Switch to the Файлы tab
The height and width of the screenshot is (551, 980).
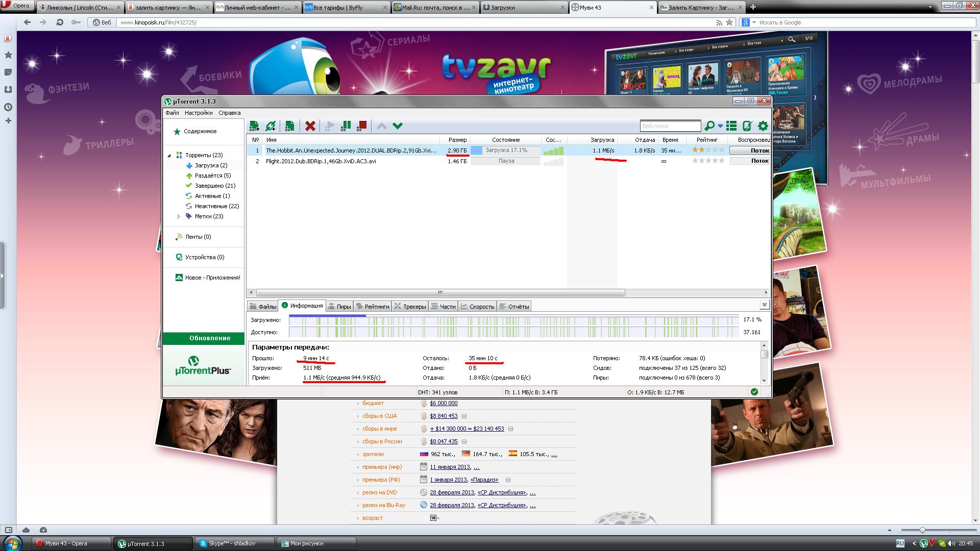pos(263,306)
